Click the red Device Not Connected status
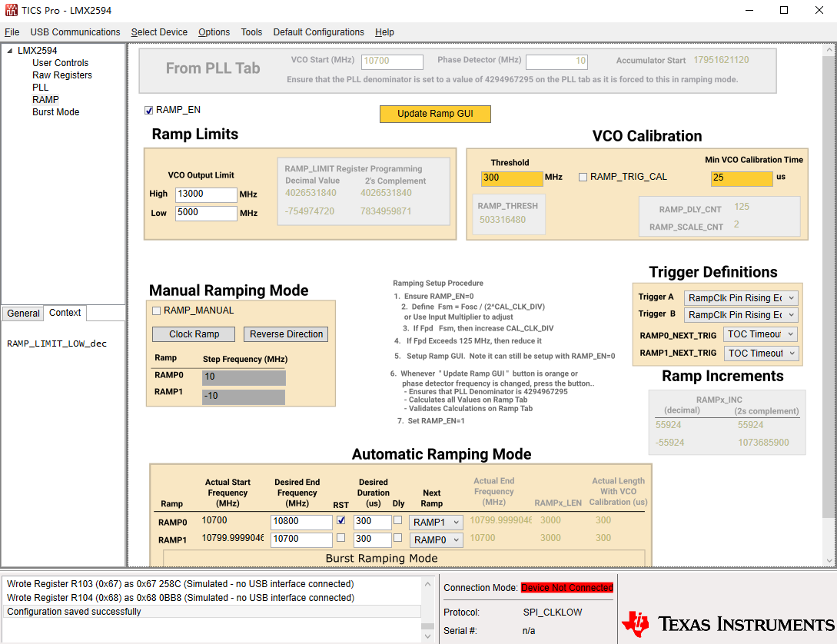 (x=567, y=587)
